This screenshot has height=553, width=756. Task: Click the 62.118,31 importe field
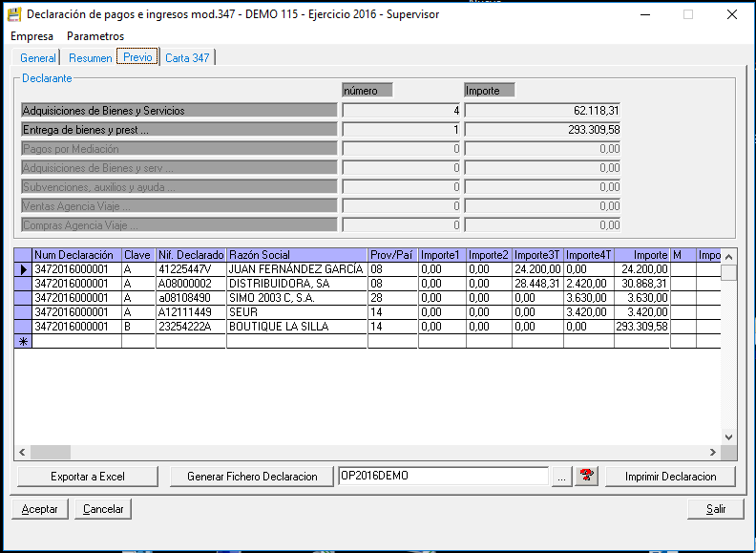(x=542, y=111)
